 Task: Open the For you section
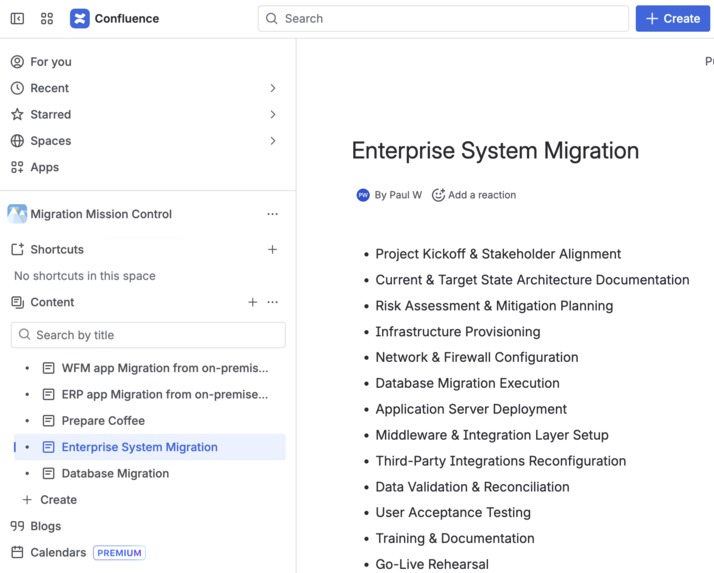(51, 61)
